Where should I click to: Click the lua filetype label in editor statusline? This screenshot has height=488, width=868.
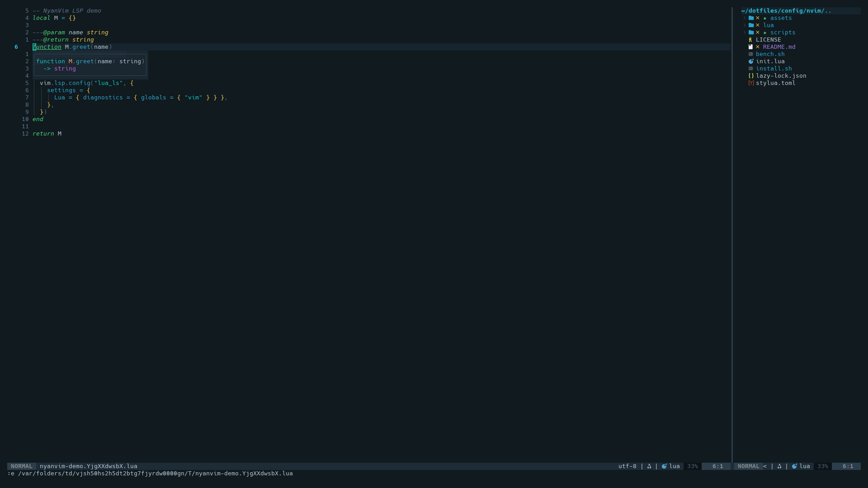coord(675,466)
